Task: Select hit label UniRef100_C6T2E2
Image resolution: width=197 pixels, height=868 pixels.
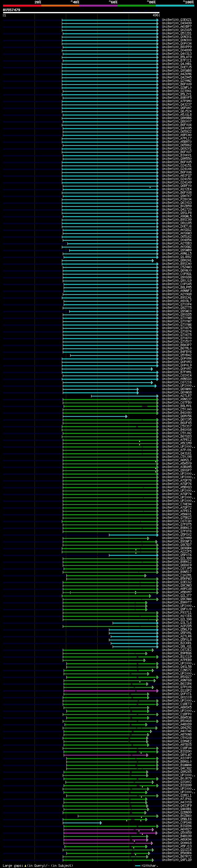Action: coord(177,650)
